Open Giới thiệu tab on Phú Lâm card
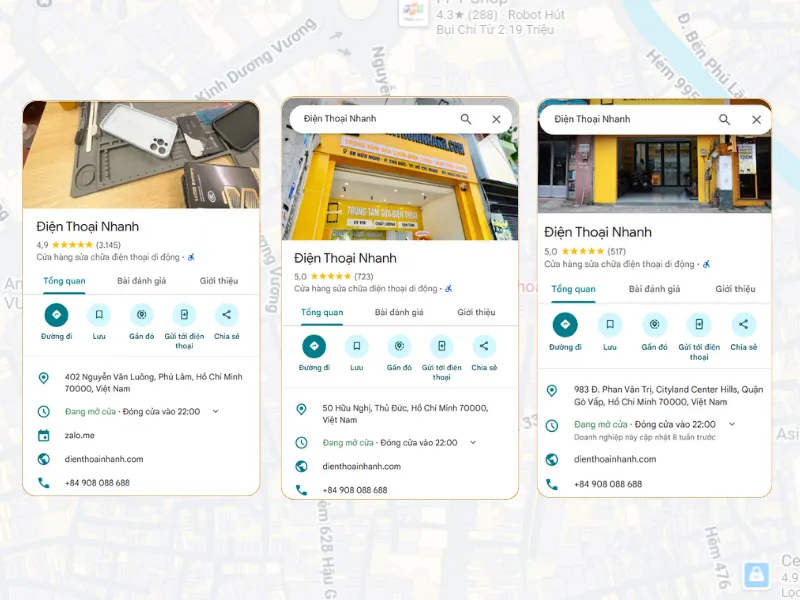Screen dimensions: 800x600 pyautogui.click(x=219, y=281)
